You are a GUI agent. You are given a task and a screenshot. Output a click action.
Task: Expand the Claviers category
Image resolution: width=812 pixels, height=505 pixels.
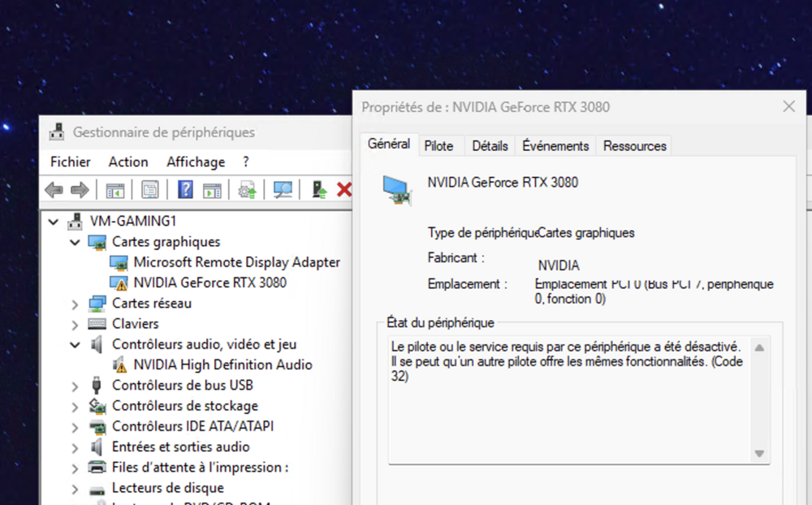[75, 326]
